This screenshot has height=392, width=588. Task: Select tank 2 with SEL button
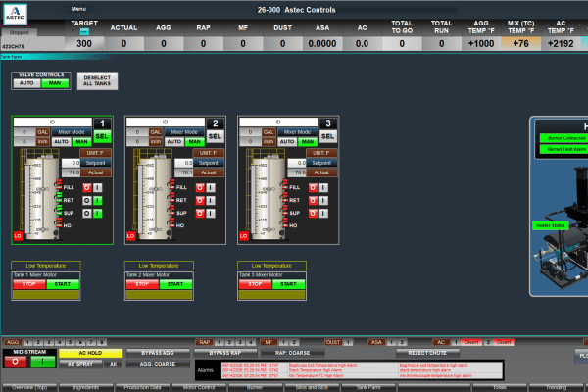coord(215,136)
